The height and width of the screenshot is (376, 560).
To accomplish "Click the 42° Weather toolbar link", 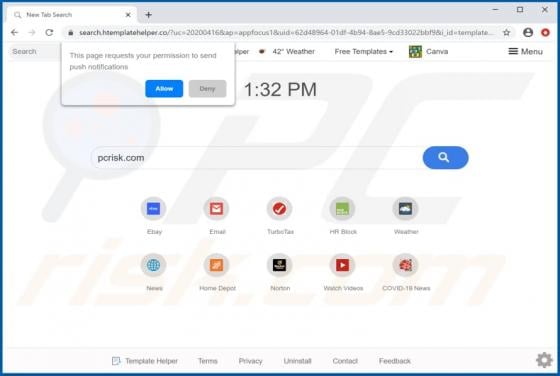I will coord(293,51).
